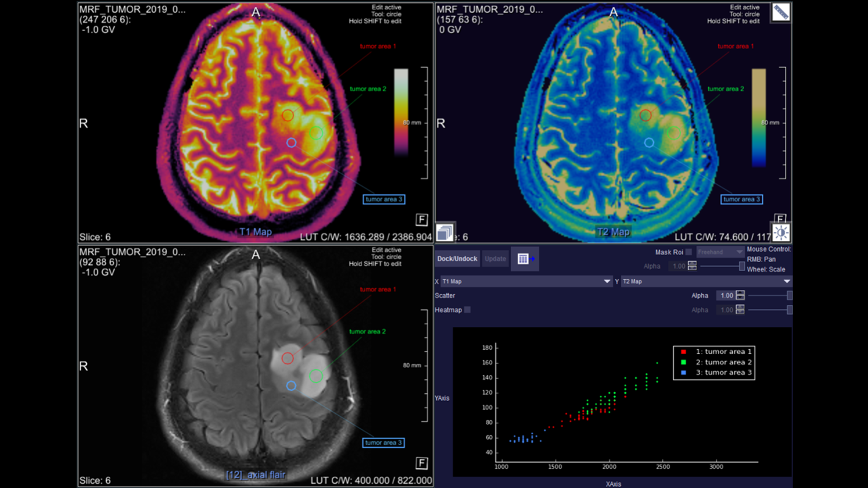Viewport: 868px width, 488px height.
Task: Select red tumor area 1 circle on flair image
Action: click(x=288, y=358)
